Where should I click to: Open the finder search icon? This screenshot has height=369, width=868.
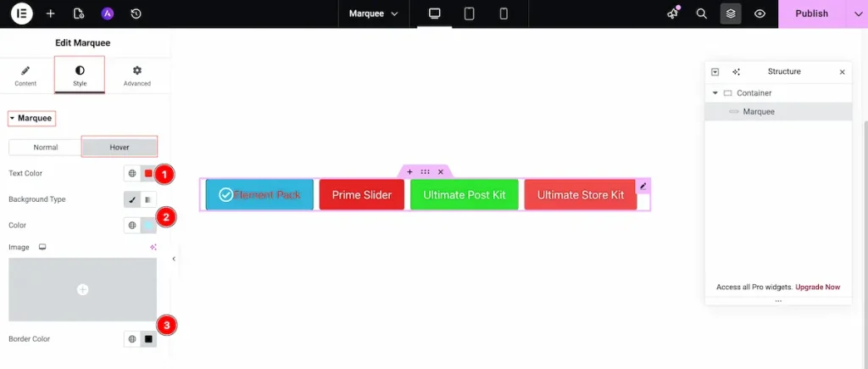coord(701,14)
